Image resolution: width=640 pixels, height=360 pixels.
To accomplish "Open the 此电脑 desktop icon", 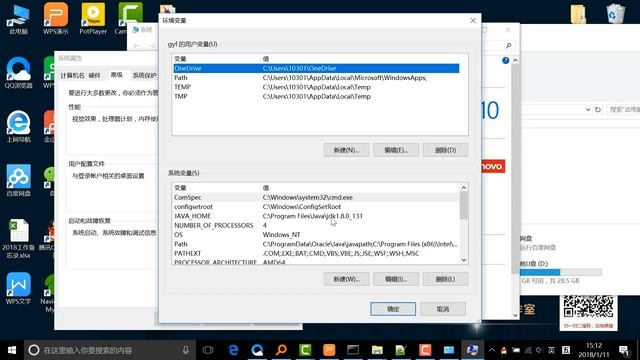I will coord(18,18).
